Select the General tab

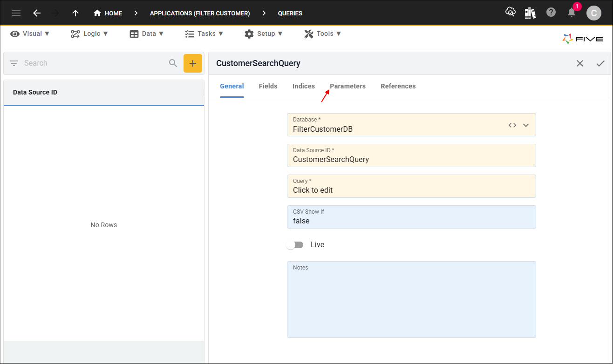pyautogui.click(x=232, y=86)
